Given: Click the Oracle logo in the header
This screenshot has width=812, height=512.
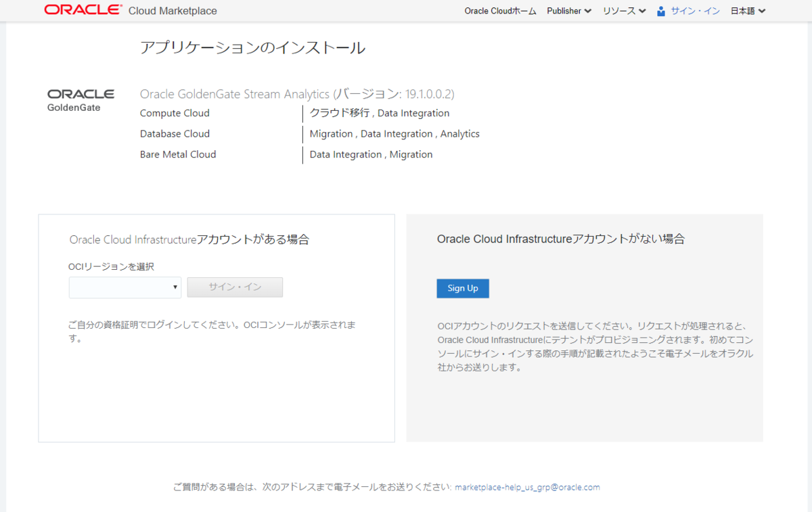Looking at the screenshot, I should click(83, 10).
